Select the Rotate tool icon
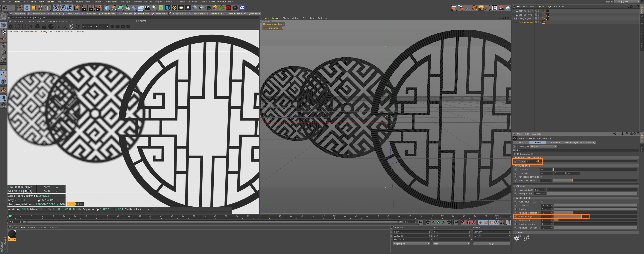 (x=40, y=8)
